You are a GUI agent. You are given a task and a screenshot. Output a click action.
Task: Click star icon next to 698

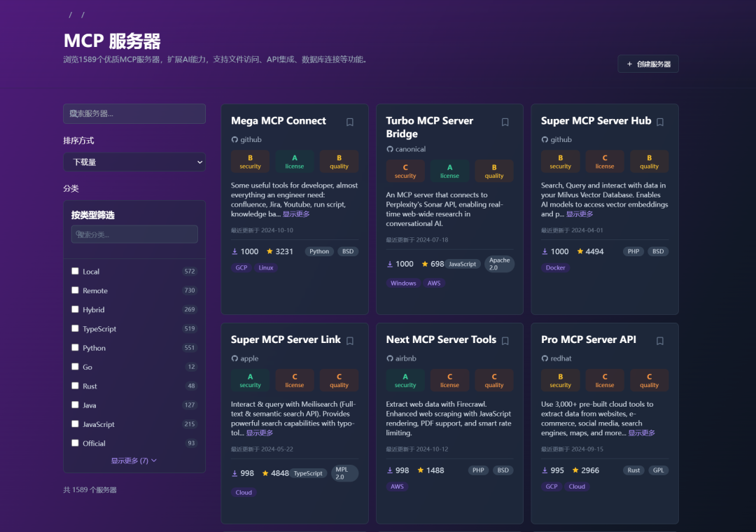425,264
